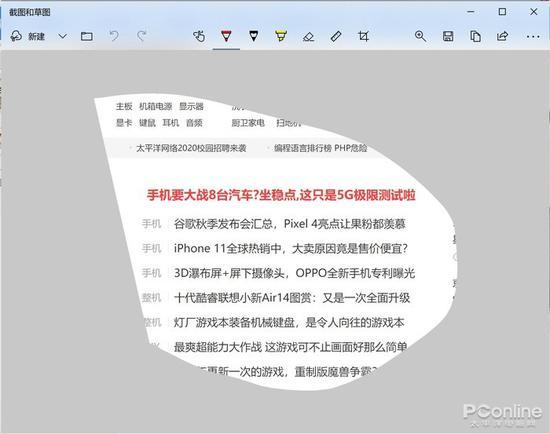Select the Eraser tool

[308, 36]
